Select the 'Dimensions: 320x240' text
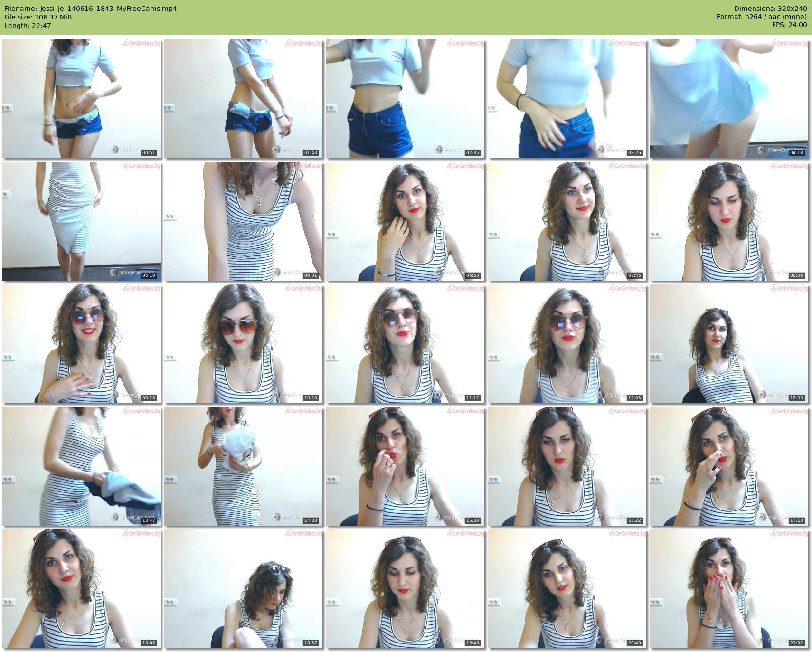The width and height of the screenshot is (812, 652). 770,9
